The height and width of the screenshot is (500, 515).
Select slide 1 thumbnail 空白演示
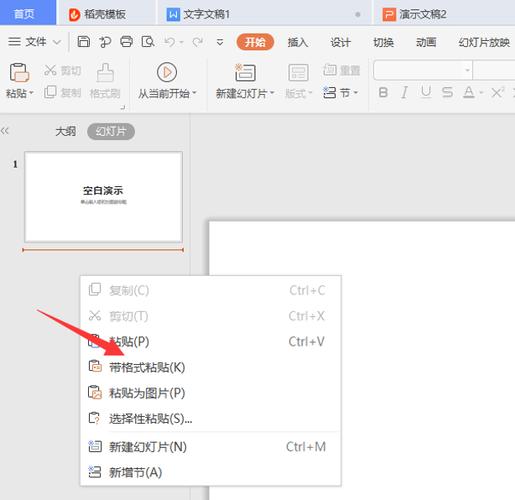coord(103,197)
